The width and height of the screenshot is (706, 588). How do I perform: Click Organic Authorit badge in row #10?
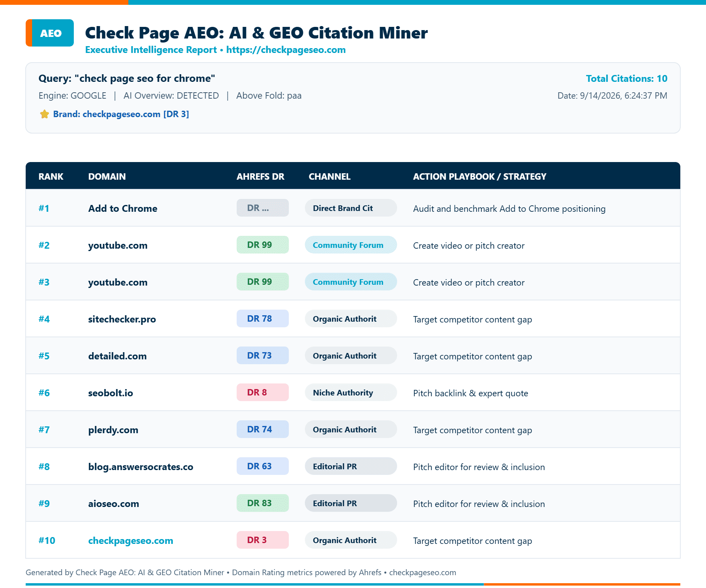point(351,540)
